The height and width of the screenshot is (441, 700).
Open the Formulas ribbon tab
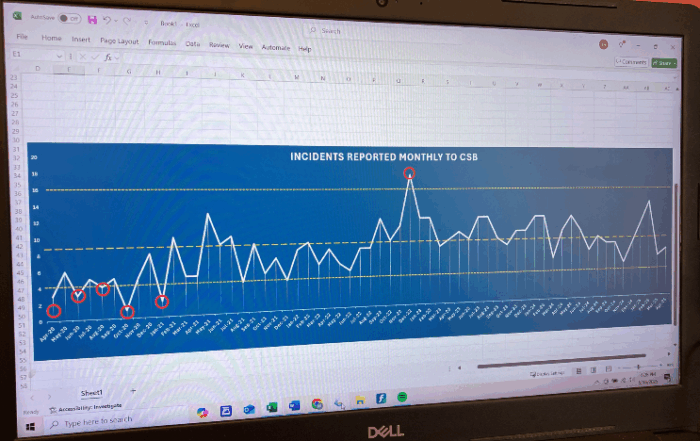tap(162, 42)
